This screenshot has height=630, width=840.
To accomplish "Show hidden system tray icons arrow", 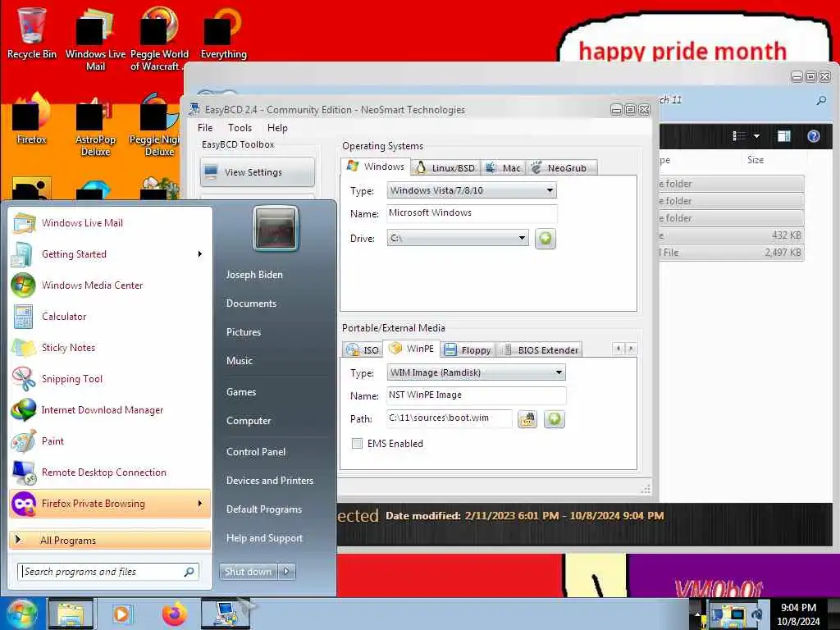I will coord(697,614).
